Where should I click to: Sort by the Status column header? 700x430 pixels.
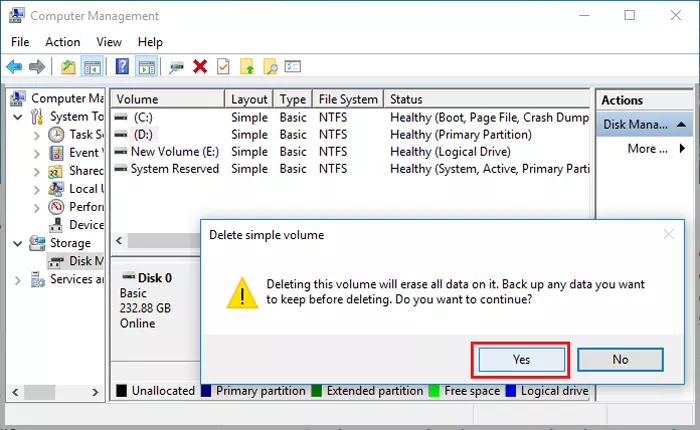pyautogui.click(x=487, y=99)
